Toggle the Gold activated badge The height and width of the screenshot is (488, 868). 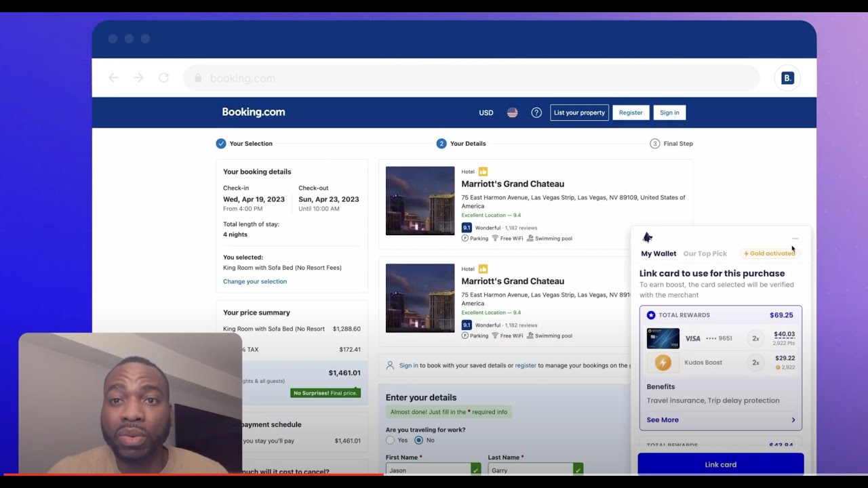770,253
